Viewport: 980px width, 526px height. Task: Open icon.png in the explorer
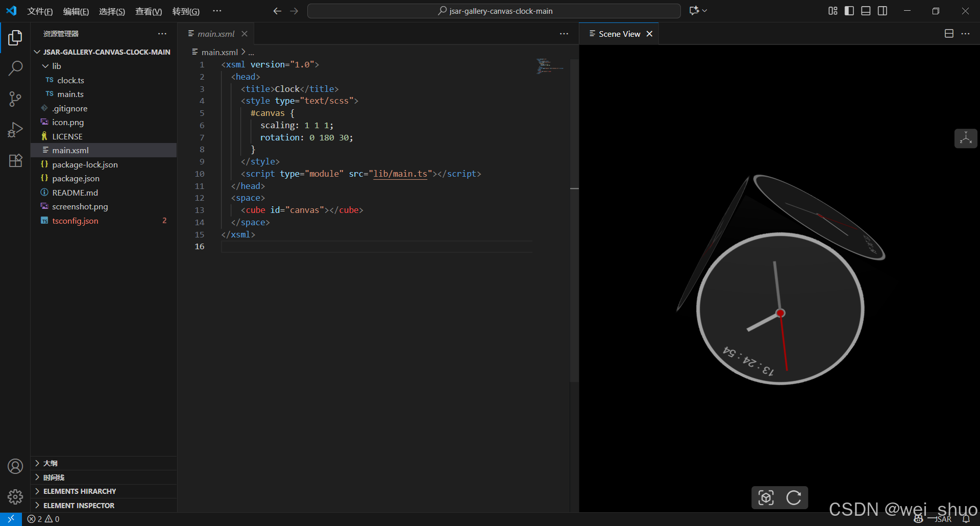[104, 123]
